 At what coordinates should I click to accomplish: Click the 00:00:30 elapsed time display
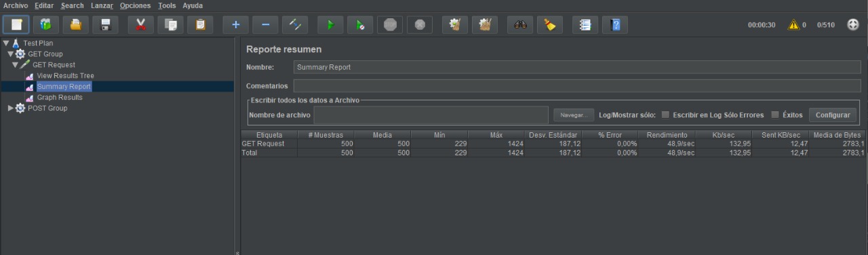(x=762, y=25)
